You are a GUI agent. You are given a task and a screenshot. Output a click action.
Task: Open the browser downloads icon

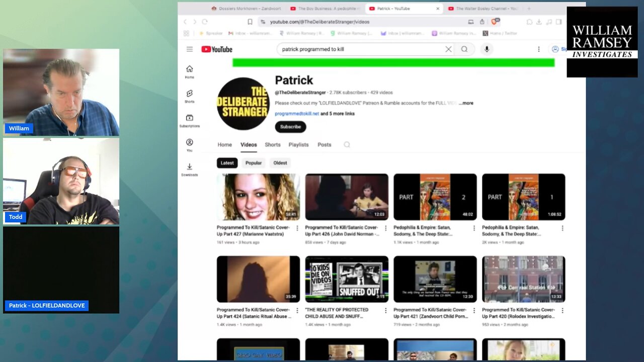[x=539, y=22]
